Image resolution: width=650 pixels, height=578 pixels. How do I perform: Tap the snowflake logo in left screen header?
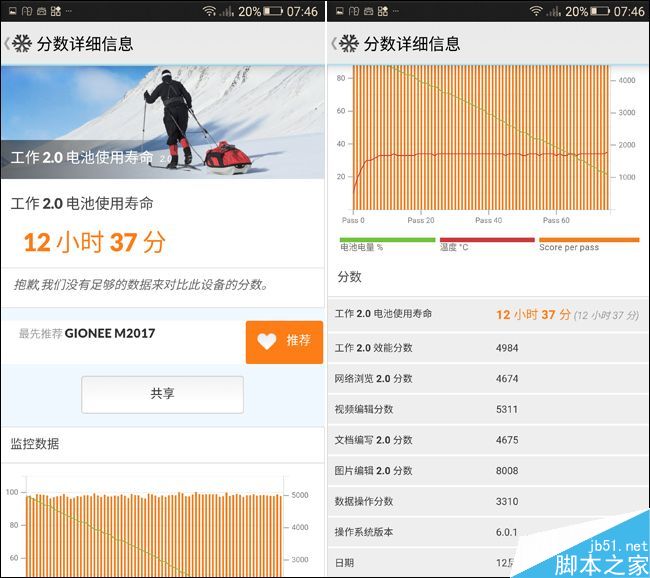point(22,44)
